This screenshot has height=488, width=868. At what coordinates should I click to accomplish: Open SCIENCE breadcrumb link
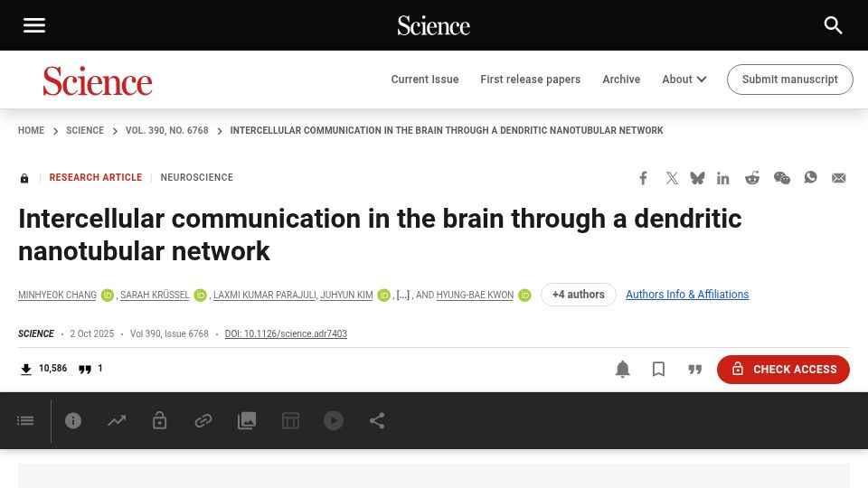point(85,130)
